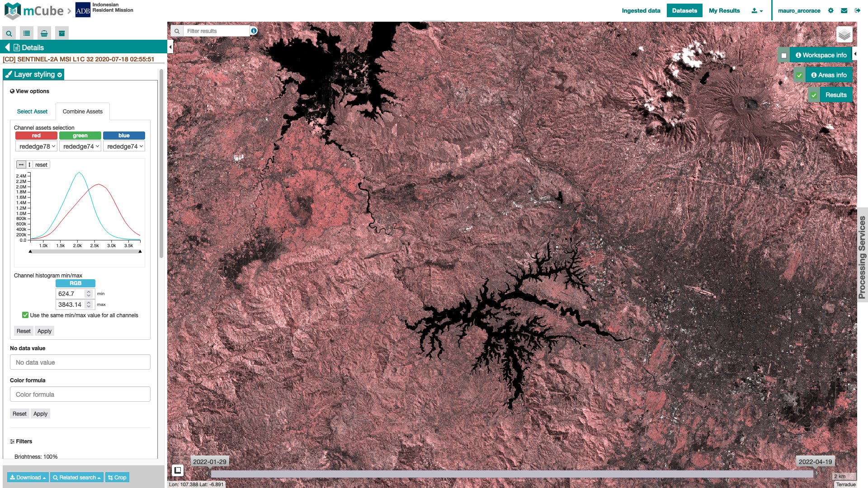Go back using the Details arrow
868x488 pixels.
tap(7, 47)
